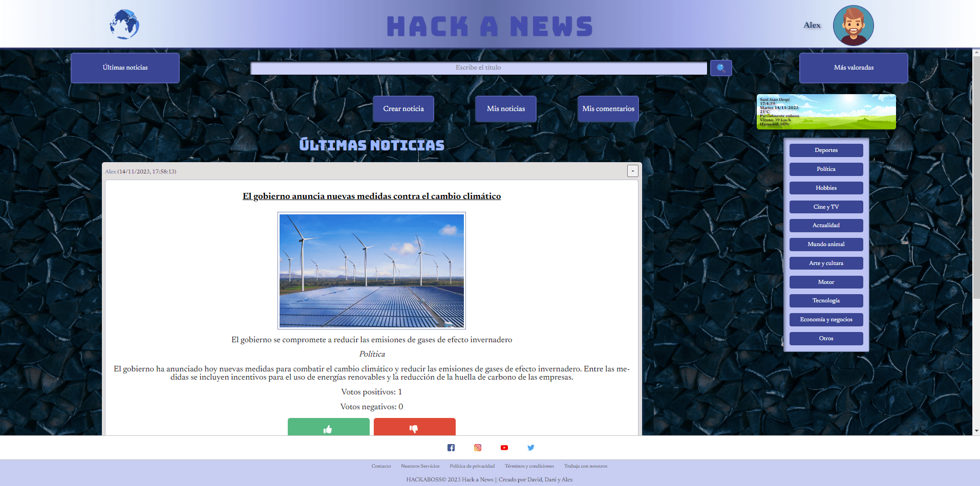
Task: Focus the 'Escribe el título' search field
Action: (x=478, y=68)
